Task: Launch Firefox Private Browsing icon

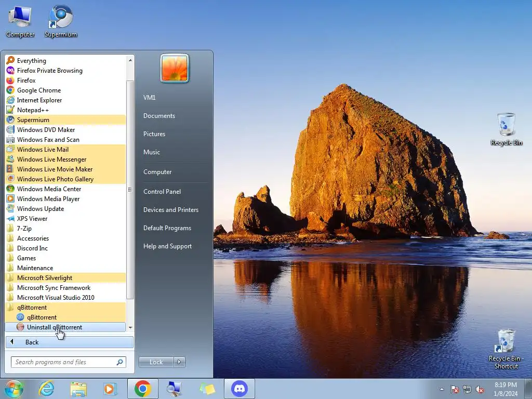Action: point(10,70)
